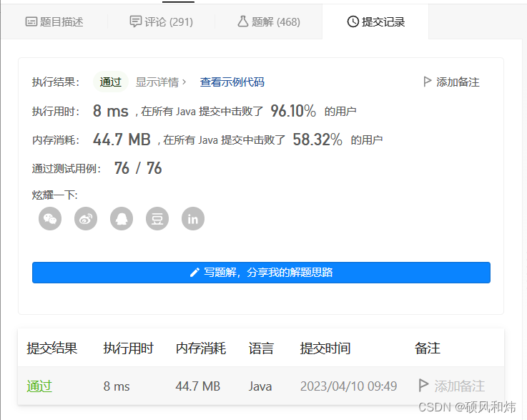Click the 96.10% runtime percentile value
Image resolution: width=527 pixels, height=420 pixels.
(x=293, y=111)
